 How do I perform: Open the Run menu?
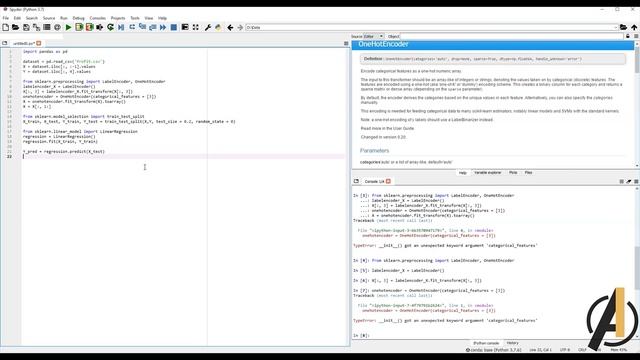[64, 18]
